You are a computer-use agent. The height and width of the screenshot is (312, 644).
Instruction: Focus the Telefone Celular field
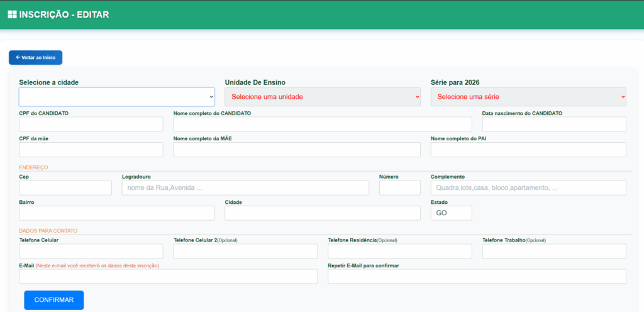tap(91, 251)
